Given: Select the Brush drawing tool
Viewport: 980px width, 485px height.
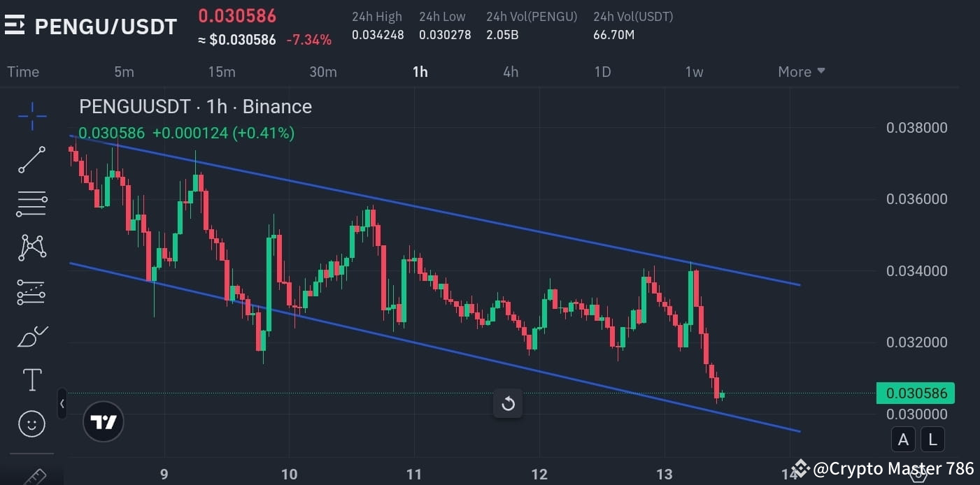Looking at the screenshot, I should [x=31, y=335].
